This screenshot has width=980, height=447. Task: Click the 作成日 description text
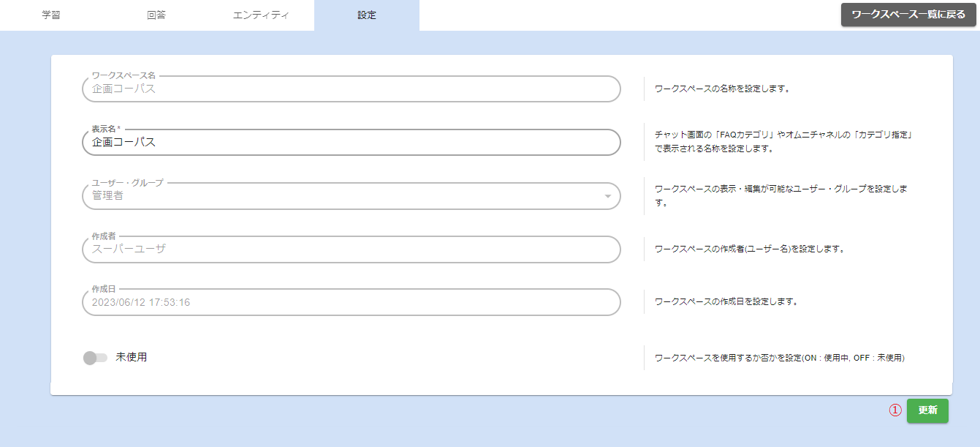tap(726, 301)
